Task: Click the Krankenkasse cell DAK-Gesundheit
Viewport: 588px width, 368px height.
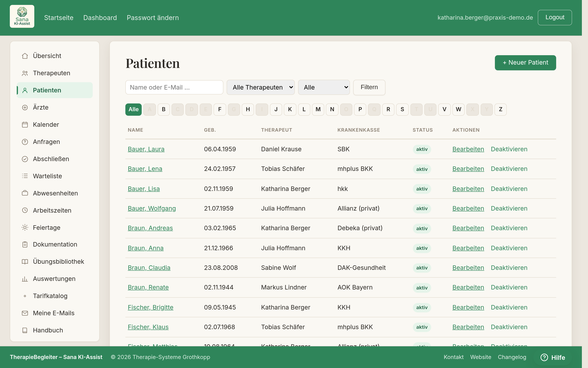Action: pyautogui.click(x=361, y=268)
